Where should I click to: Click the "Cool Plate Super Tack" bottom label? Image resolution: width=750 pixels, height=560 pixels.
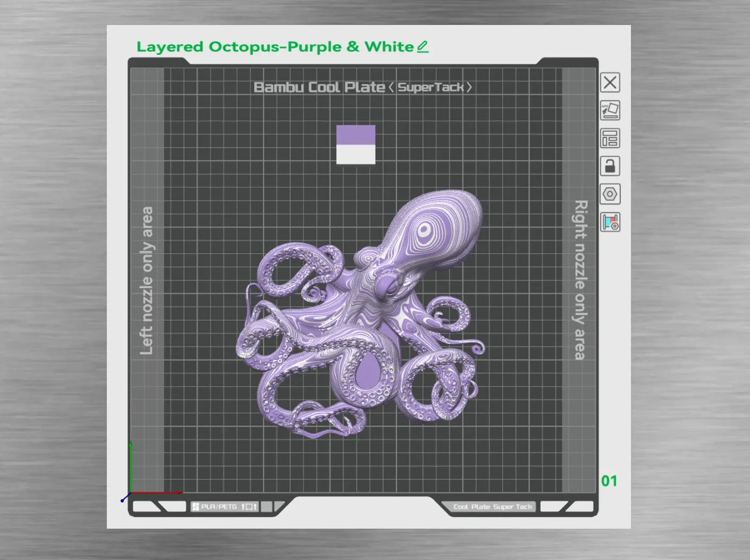click(493, 507)
